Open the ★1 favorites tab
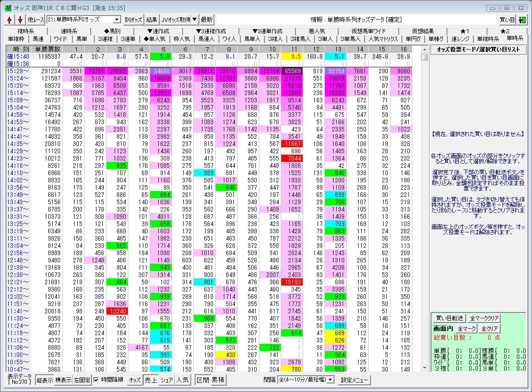 [x=464, y=31]
